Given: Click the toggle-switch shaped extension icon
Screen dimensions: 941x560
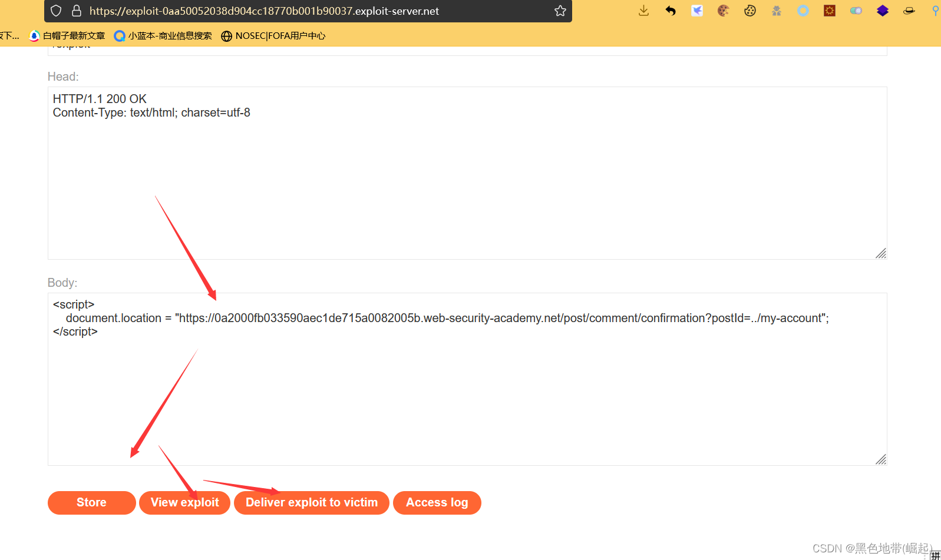Looking at the screenshot, I should [856, 11].
